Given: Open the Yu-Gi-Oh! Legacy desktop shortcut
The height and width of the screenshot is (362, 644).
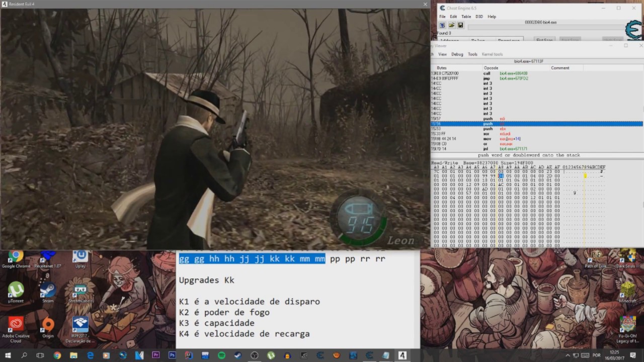Looking at the screenshot, I should click(627, 329).
